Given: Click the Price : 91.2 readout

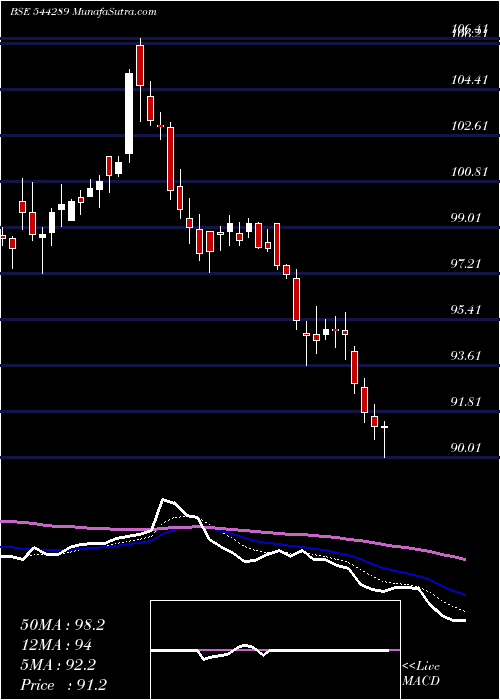Looking at the screenshot, I should point(63,685).
